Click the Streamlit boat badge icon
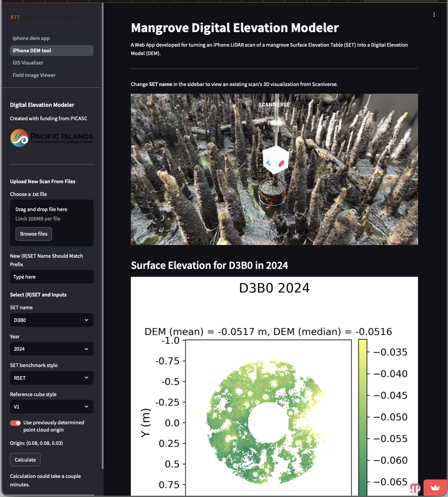This screenshot has height=497, width=448. 435,488
